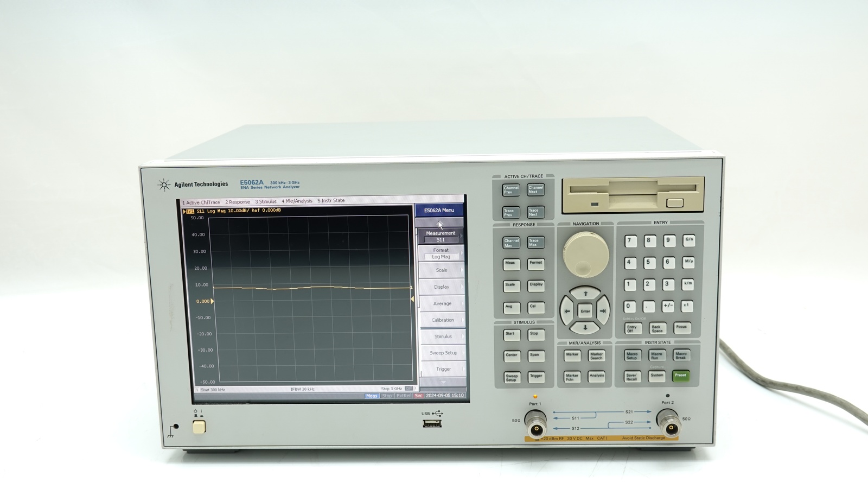
Task: Open the Format Log Mag selector
Action: tap(441, 252)
